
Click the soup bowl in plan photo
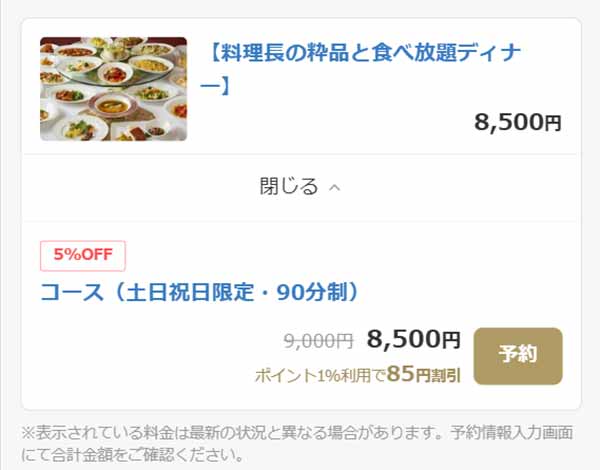(x=112, y=104)
